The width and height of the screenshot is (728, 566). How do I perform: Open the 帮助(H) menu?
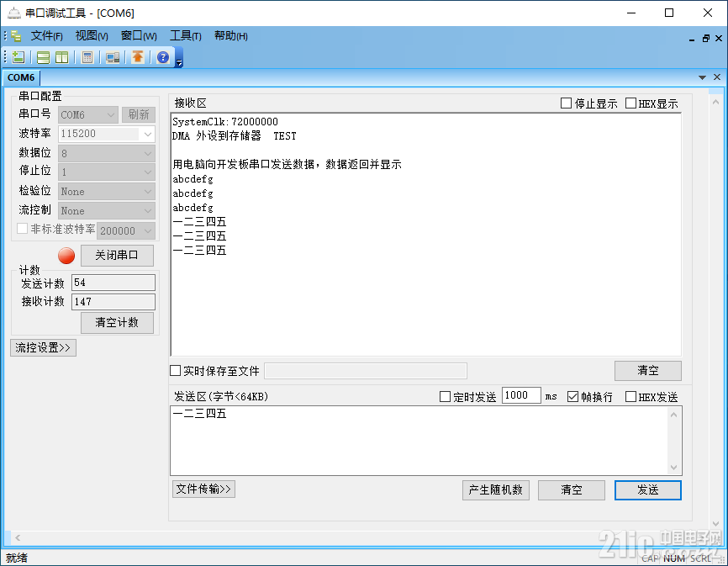tap(230, 36)
